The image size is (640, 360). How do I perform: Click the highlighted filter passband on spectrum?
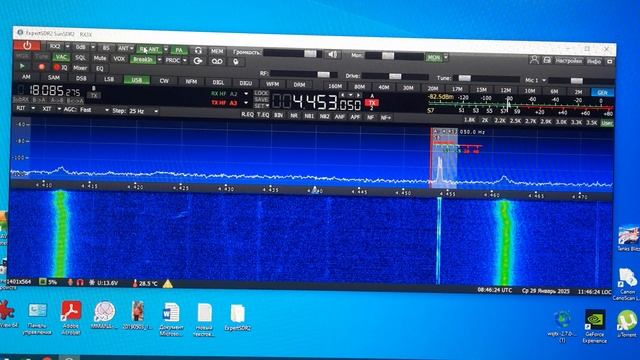444,158
